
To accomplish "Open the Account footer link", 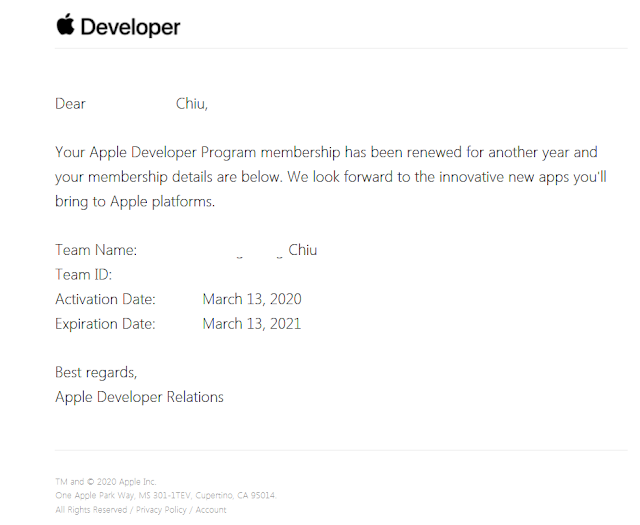I will [211, 509].
